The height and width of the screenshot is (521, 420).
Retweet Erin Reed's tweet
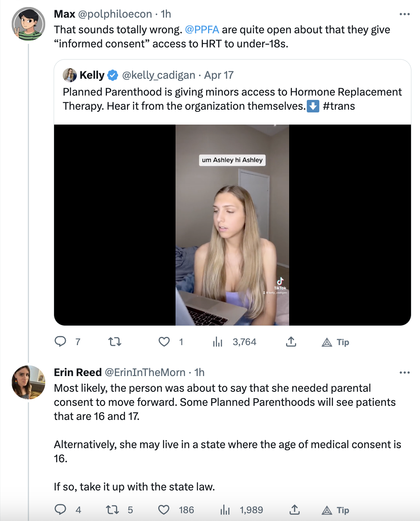[x=112, y=510]
